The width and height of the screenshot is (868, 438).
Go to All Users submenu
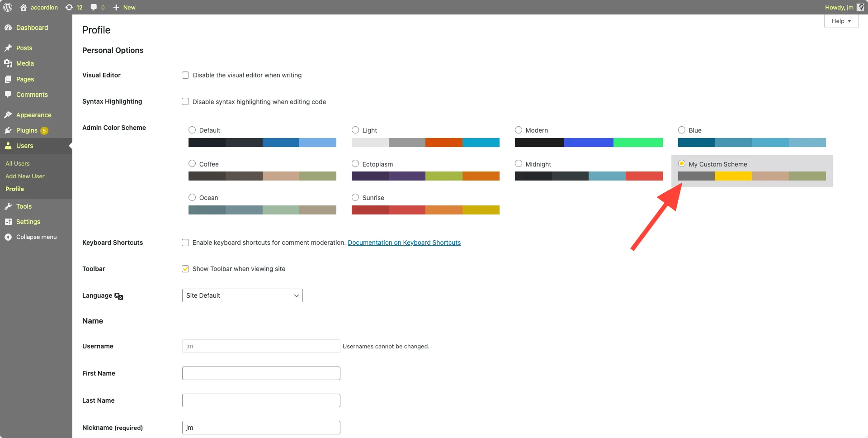point(18,163)
